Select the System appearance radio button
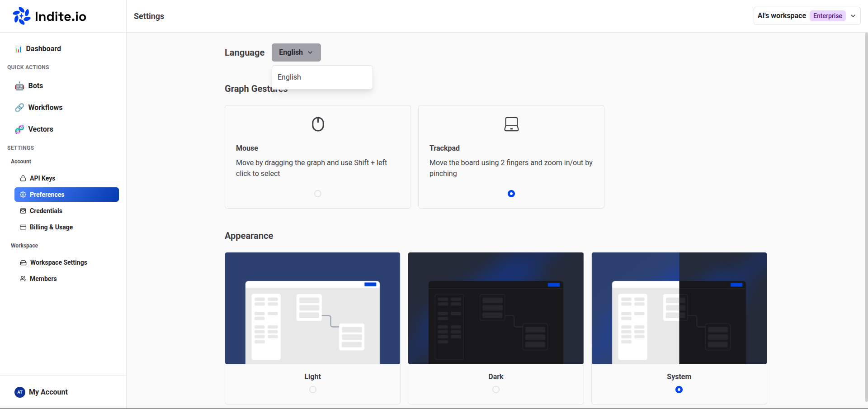 click(x=679, y=390)
